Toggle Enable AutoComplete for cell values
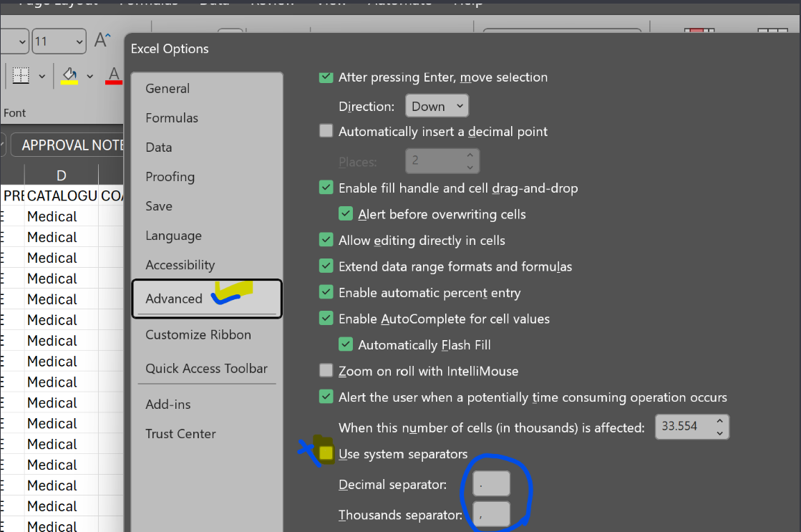Screen dimensions: 801x532 pyautogui.click(x=326, y=318)
